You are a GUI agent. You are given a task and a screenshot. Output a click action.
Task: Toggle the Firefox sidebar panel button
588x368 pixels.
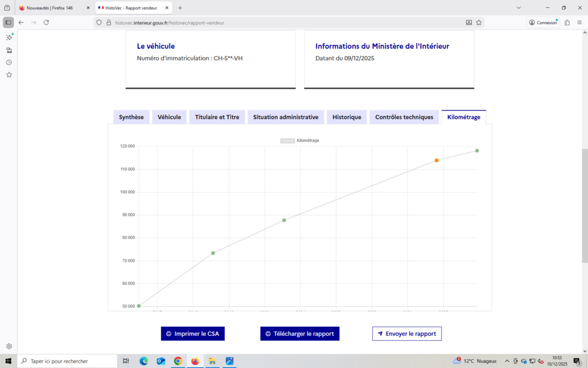(x=8, y=22)
